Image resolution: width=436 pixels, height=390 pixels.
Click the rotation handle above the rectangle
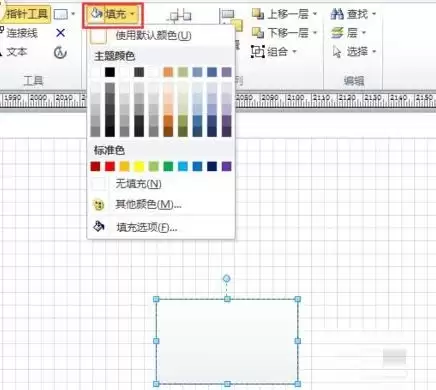tap(227, 278)
